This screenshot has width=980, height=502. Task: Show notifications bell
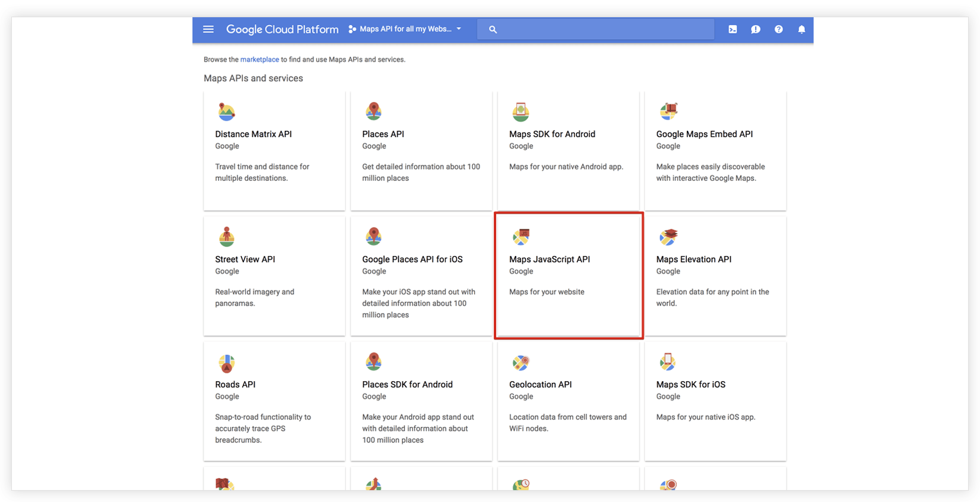(x=801, y=29)
